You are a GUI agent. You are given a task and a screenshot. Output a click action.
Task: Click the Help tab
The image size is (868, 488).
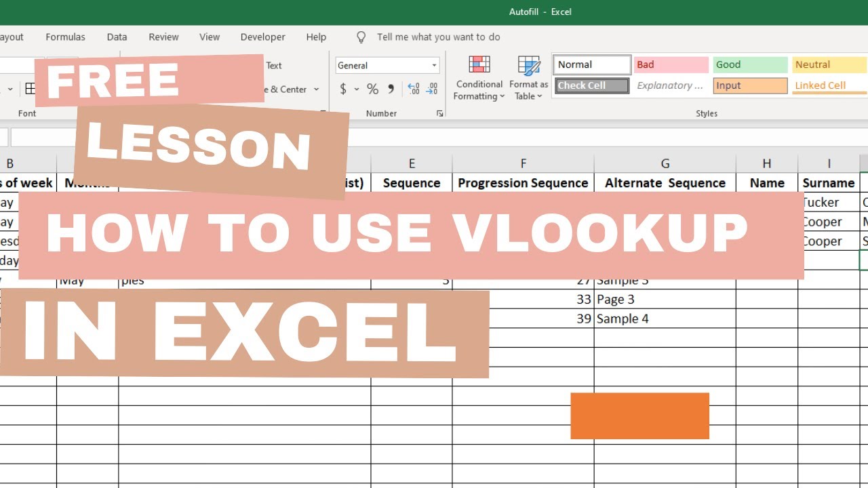pyautogui.click(x=316, y=37)
